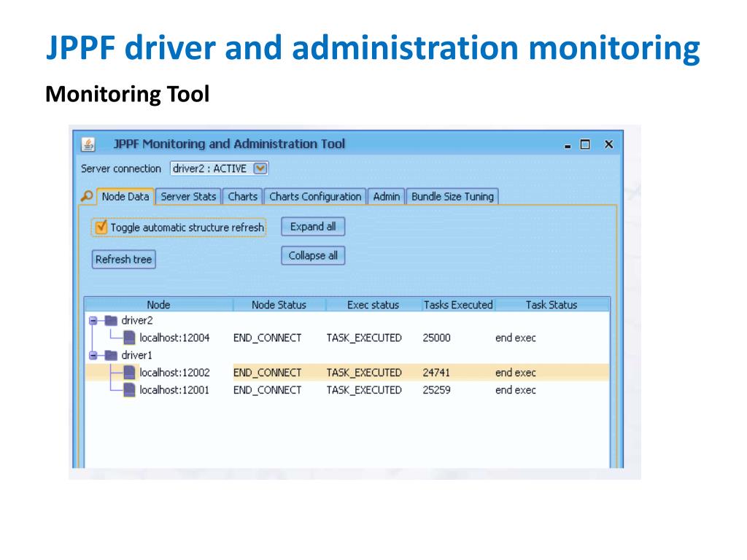Click the Java application icon in title bar
Screen dimensions: 747x560
(x=88, y=144)
